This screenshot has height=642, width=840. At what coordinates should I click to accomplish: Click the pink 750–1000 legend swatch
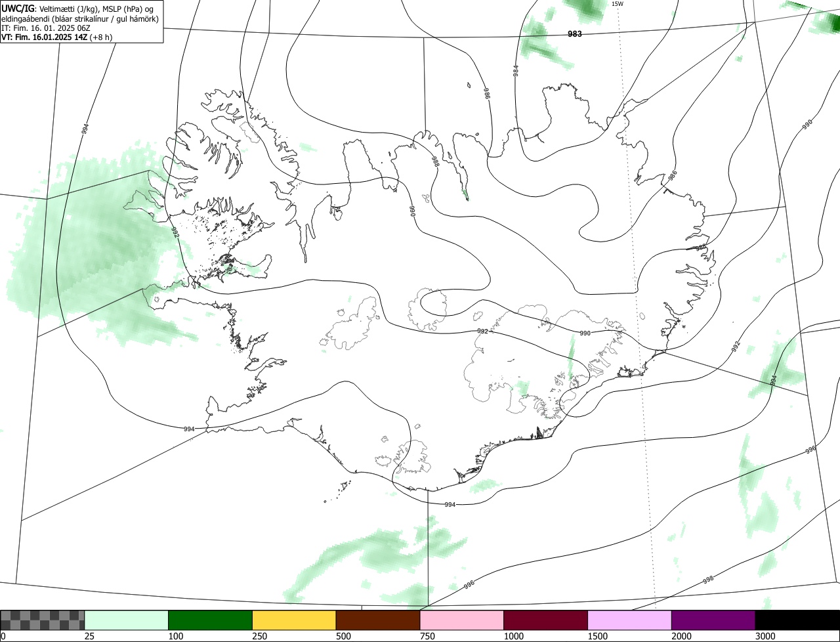coord(462,620)
